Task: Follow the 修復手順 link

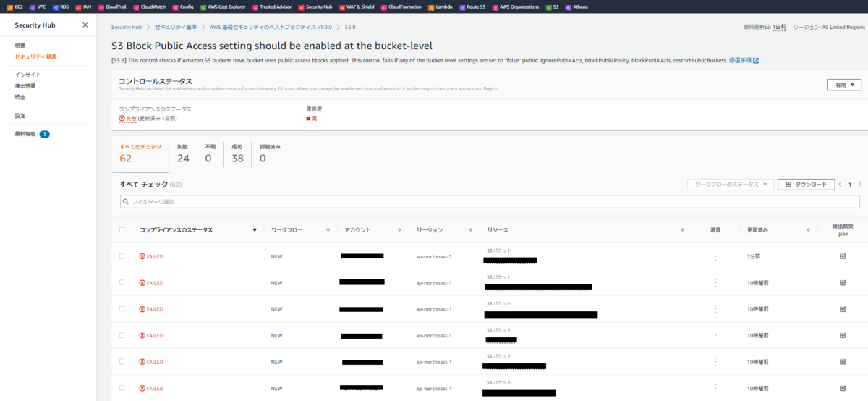Action: 740,61
